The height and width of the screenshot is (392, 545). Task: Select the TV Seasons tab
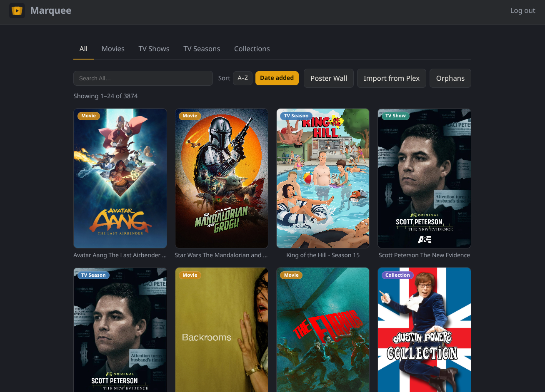point(202,49)
